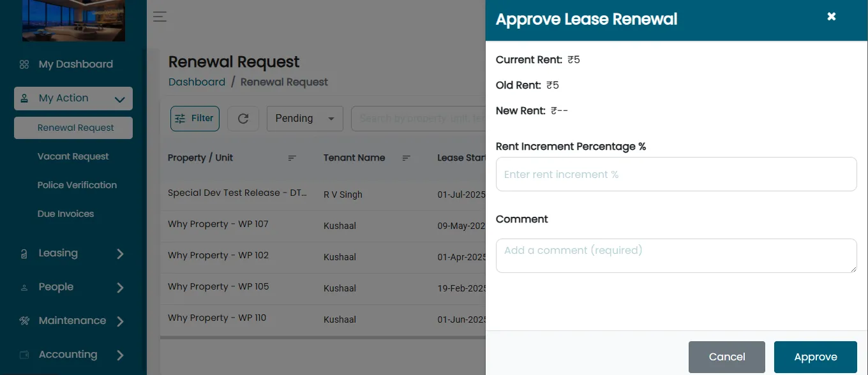The height and width of the screenshot is (375, 868).
Task: Open the Pending status dropdown
Action: pos(304,119)
